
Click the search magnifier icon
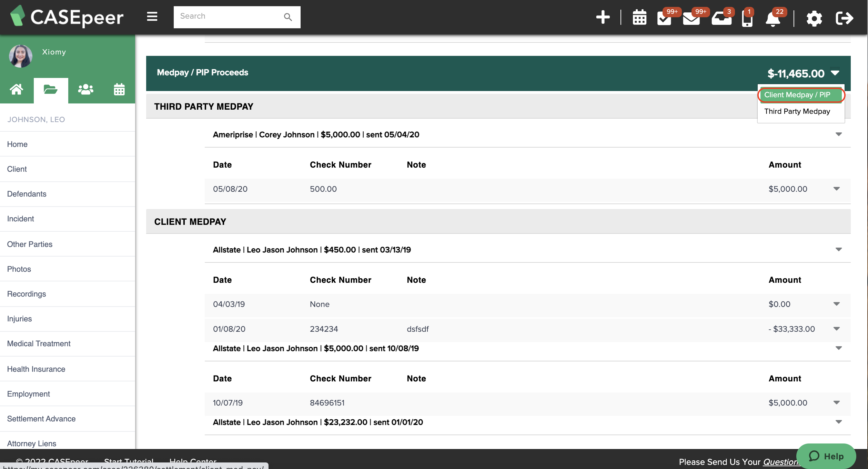(x=288, y=17)
